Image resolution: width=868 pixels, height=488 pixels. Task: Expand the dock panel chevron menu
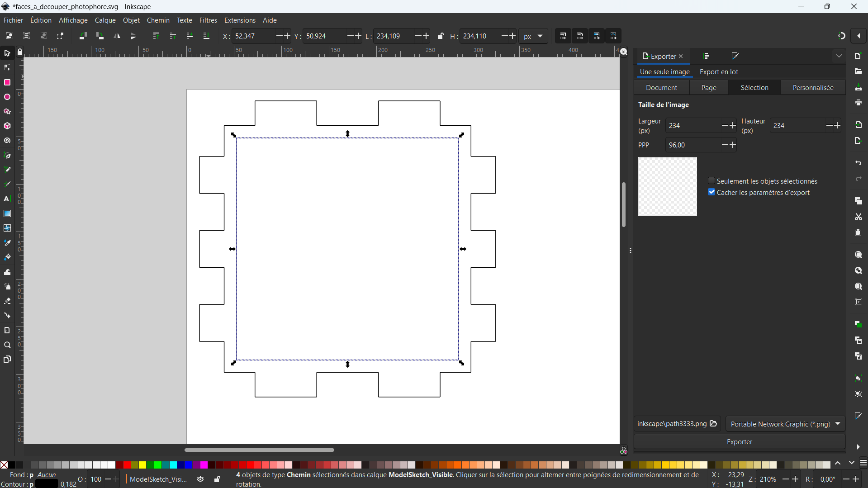(x=839, y=56)
